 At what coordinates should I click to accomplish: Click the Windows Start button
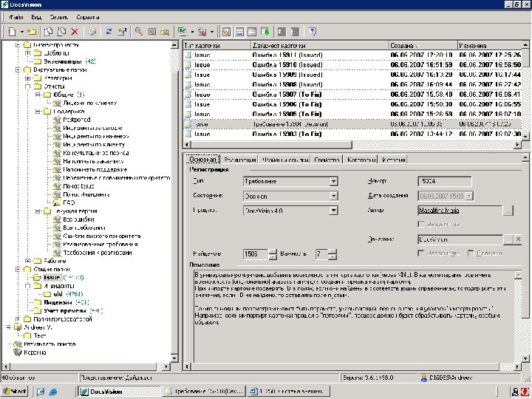pyautogui.click(x=15, y=391)
